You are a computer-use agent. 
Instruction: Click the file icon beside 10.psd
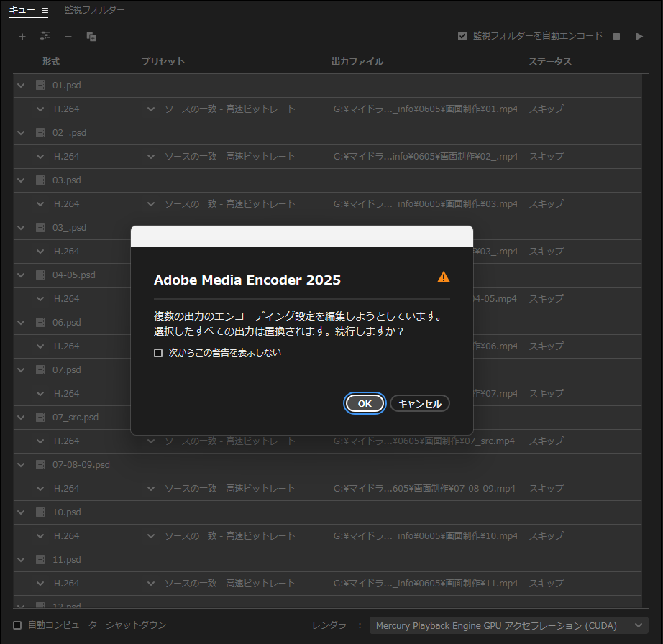click(x=40, y=512)
